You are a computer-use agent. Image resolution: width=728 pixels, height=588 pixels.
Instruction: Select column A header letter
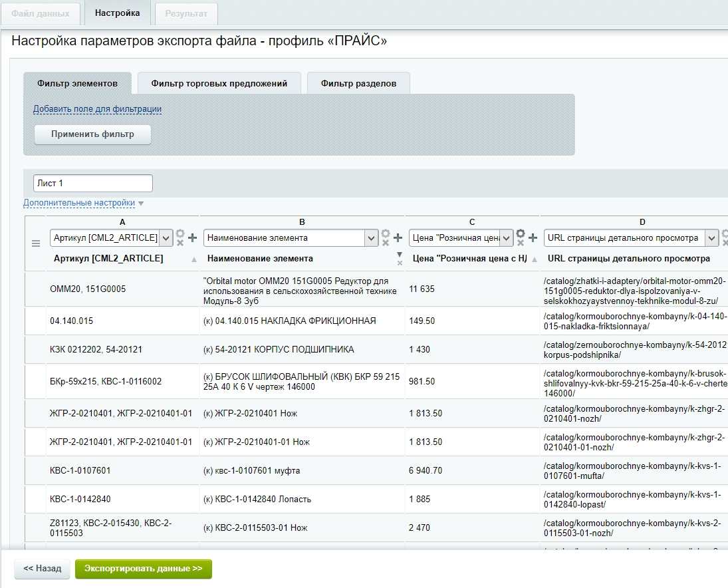[x=122, y=222]
